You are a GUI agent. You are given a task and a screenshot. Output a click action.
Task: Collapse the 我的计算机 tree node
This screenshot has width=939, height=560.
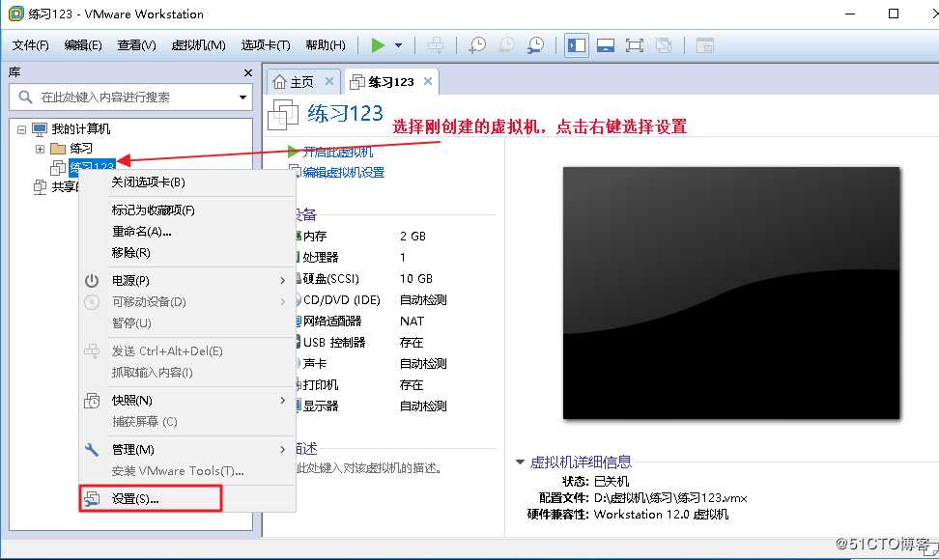pos(21,129)
